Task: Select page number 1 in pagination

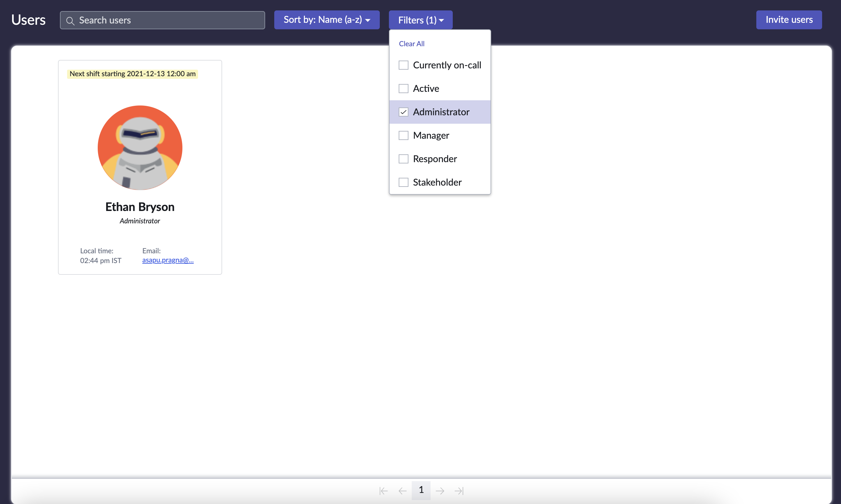Action: (421, 490)
